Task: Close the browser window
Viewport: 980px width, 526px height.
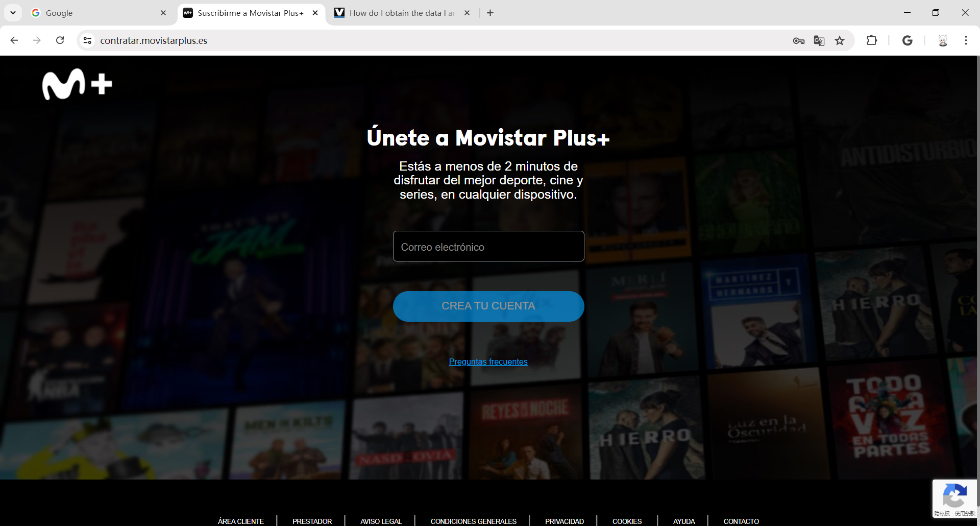Action: (965, 13)
